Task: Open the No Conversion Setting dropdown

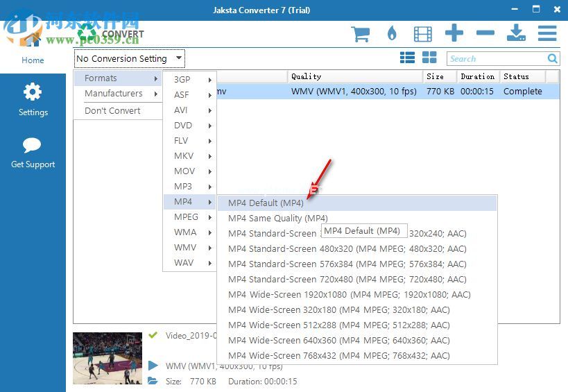Action: pos(130,59)
